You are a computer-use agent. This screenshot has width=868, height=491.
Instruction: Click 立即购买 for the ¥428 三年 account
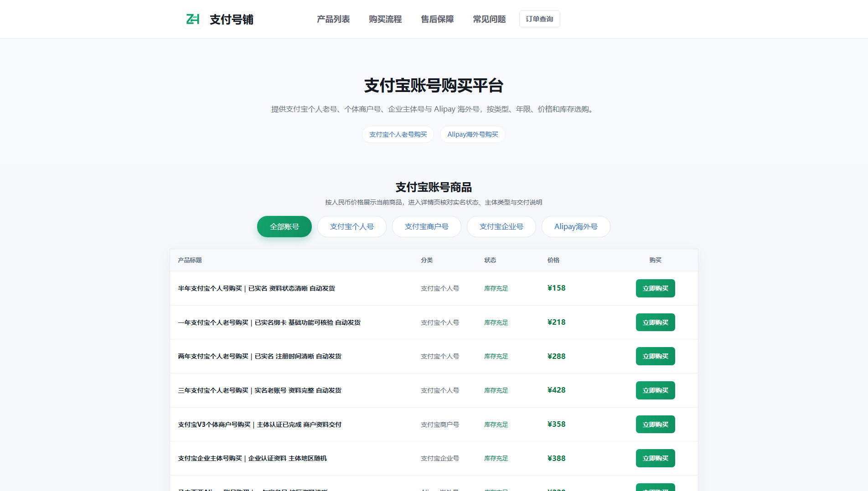pyautogui.click(x=656, y=390)
